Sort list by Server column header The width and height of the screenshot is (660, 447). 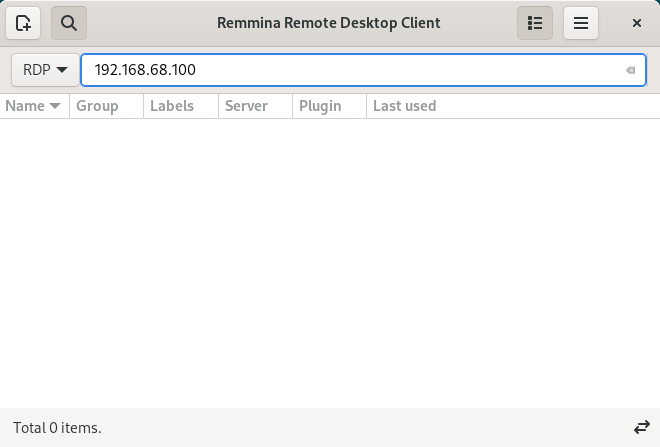246,106
